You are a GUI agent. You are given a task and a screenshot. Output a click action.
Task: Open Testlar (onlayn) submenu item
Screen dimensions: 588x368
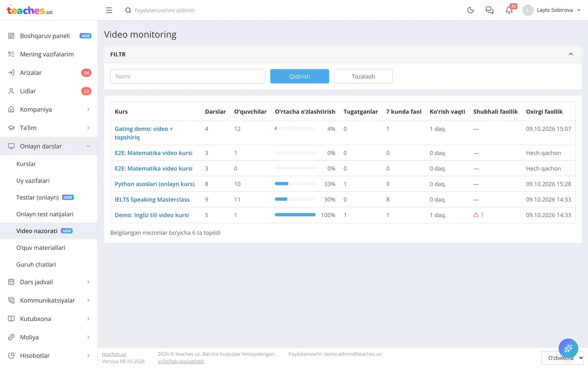(37, 197)
